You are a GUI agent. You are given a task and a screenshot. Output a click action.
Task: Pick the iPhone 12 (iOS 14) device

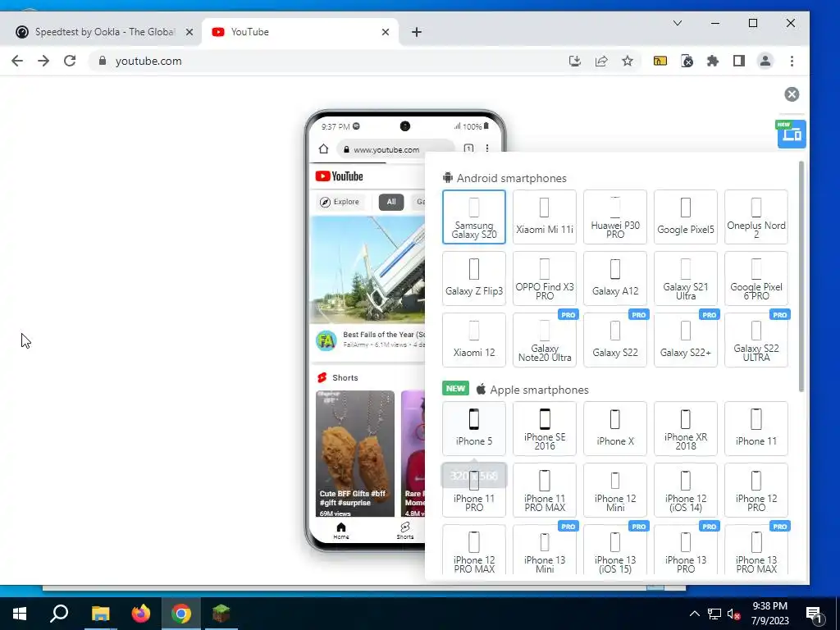tap(686, 491)
